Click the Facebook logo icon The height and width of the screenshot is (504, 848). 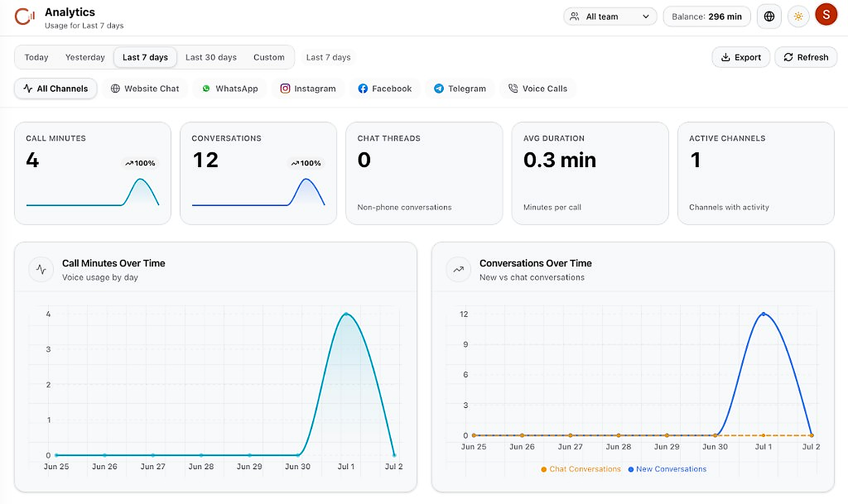click(363, 89)
